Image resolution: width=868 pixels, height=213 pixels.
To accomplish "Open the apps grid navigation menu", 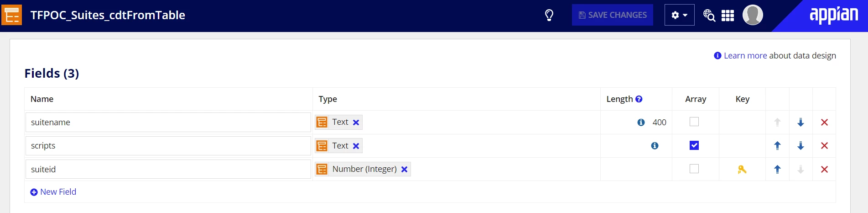I will click(728, 16).
